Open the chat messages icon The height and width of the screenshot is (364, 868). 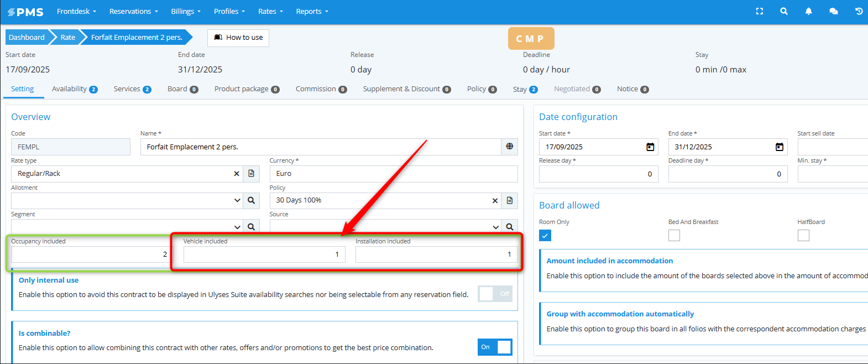tap(834, 11)
